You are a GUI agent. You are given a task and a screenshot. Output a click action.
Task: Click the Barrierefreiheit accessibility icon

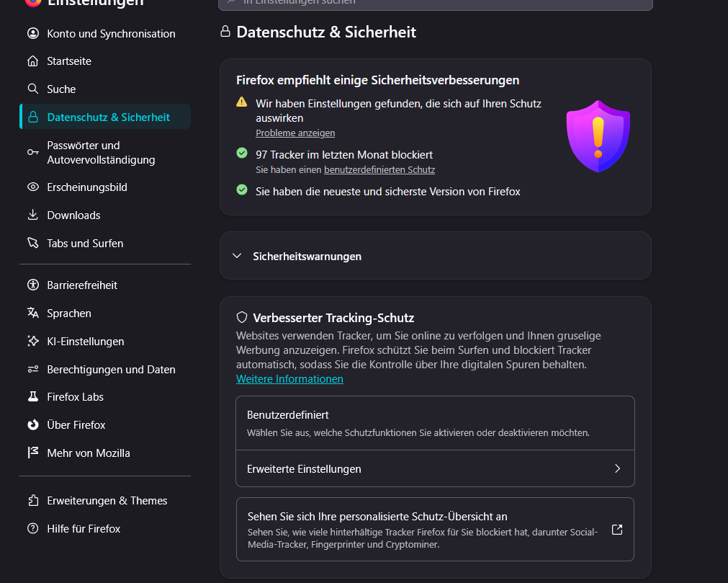click(33, 285)
